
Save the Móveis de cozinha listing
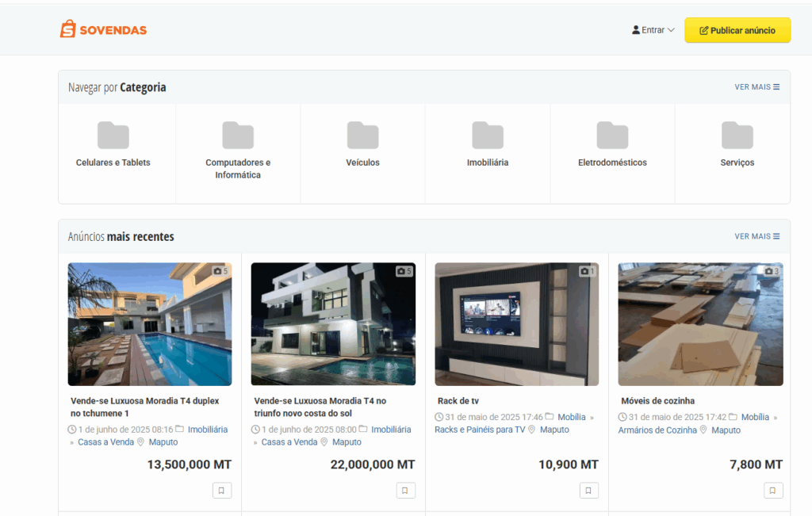[773, 491]
